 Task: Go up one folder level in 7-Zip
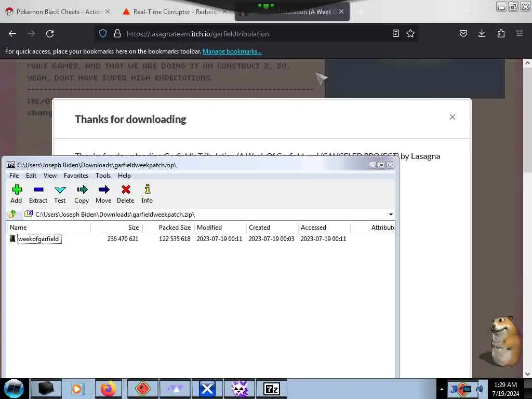pyautogui.click(x=12, y=214)
